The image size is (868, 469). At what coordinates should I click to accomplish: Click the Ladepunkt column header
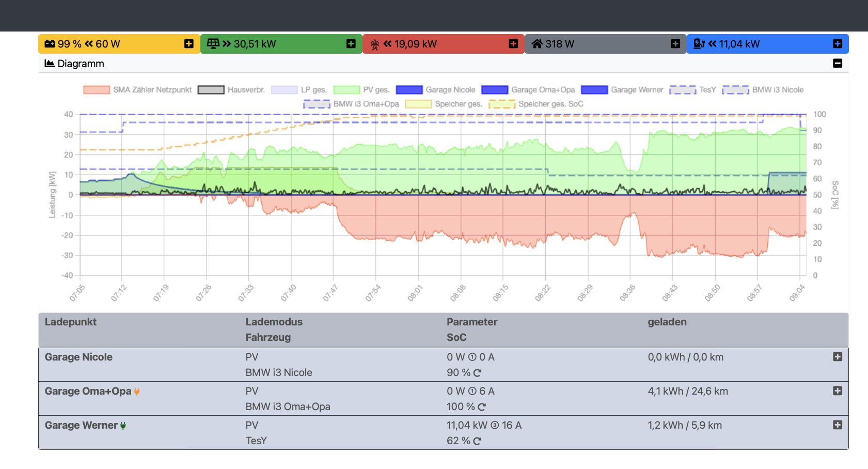tap(71, 322)
